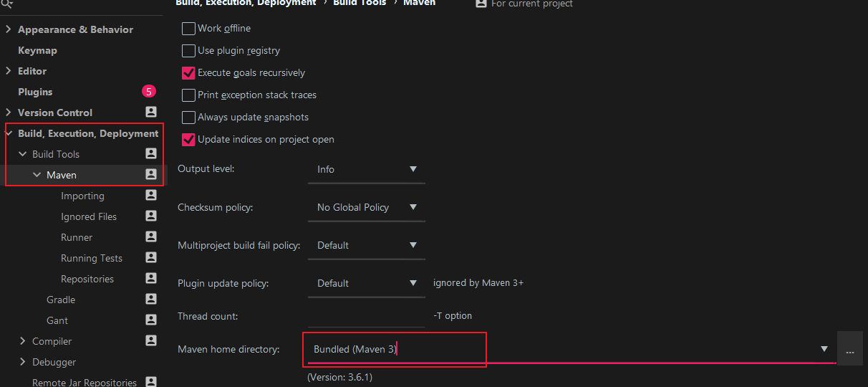The image size is (868, 387).
Task: Open Maven home directory dropdown arrow
Action: 824,350
